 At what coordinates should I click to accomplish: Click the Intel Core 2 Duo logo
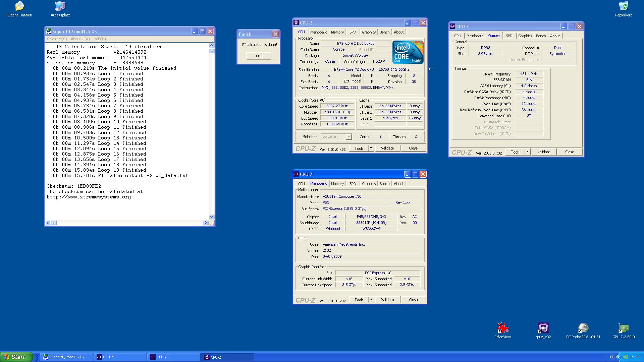tap(408, 52)
